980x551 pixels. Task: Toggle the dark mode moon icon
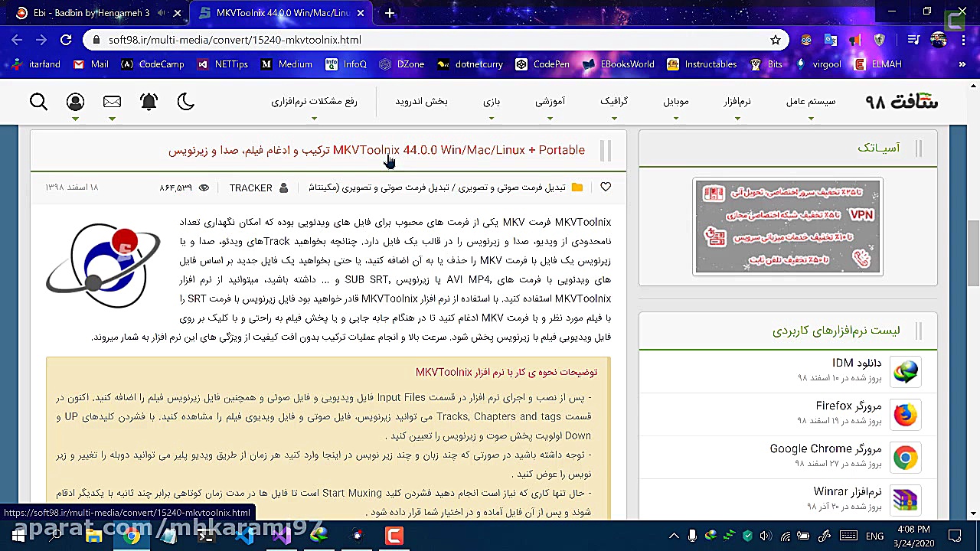coord(186,101)
